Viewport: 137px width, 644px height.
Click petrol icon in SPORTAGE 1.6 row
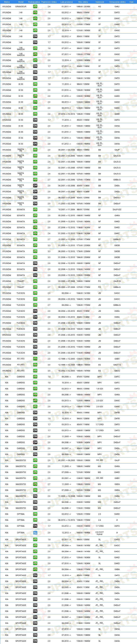[x=35, y=540]
